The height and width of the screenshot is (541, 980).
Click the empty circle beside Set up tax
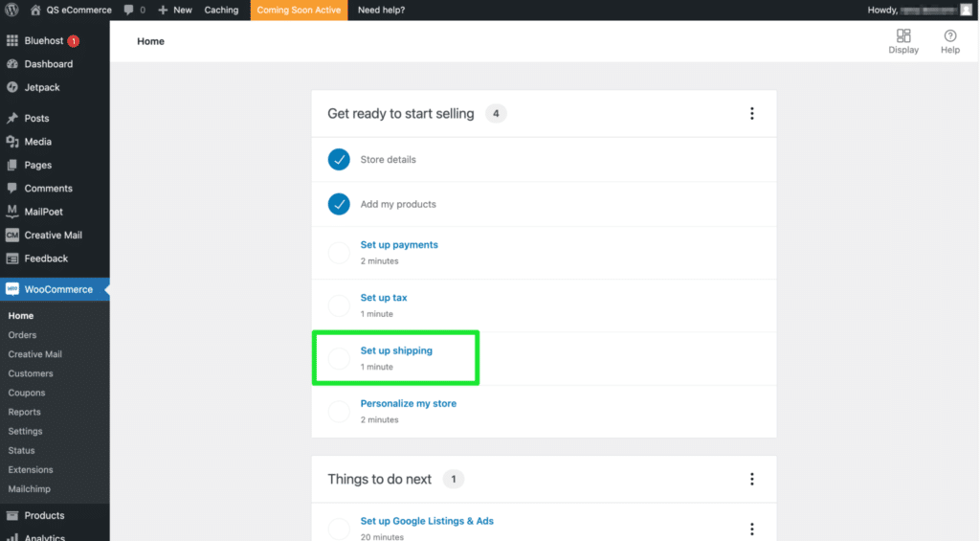pyautogui.click(x=339, y=305)
